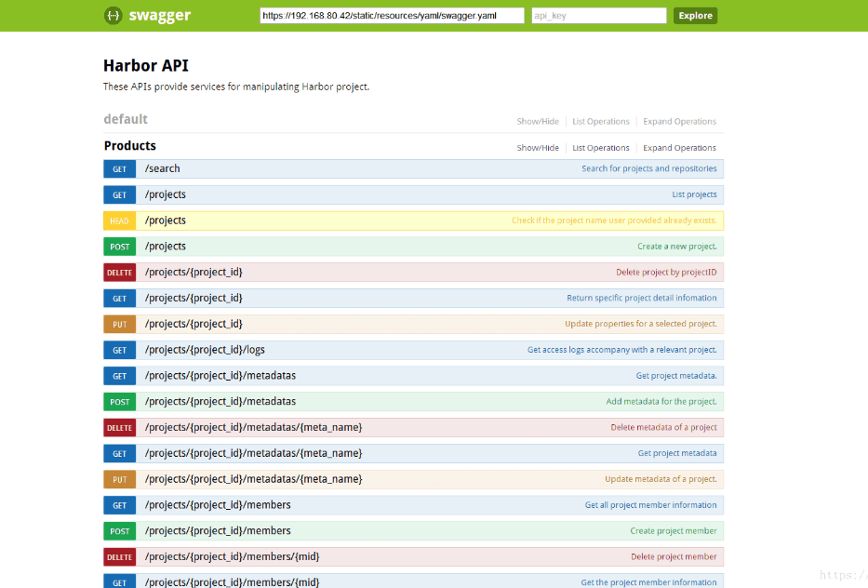Click the "Create a new project." description

point(676,247)
